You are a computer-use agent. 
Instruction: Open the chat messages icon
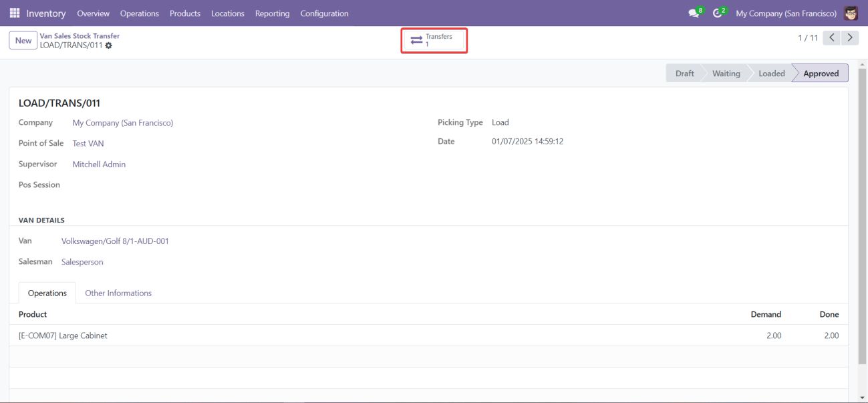pos(694,13)
